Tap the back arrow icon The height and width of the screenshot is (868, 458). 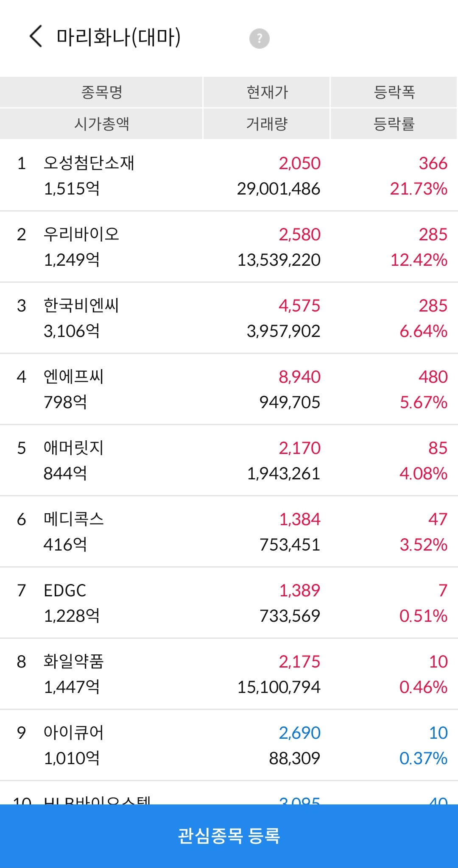pyautogui.click(x=36, y=36)
